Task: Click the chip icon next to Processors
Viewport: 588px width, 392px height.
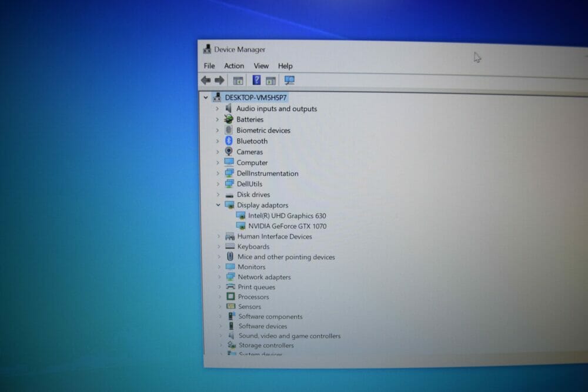Action: click(230, 296)
